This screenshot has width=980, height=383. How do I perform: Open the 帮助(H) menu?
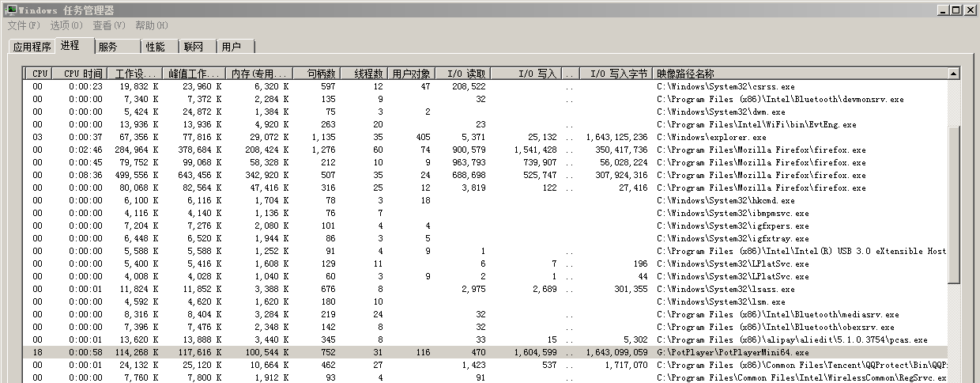click(x=152, y=26)
